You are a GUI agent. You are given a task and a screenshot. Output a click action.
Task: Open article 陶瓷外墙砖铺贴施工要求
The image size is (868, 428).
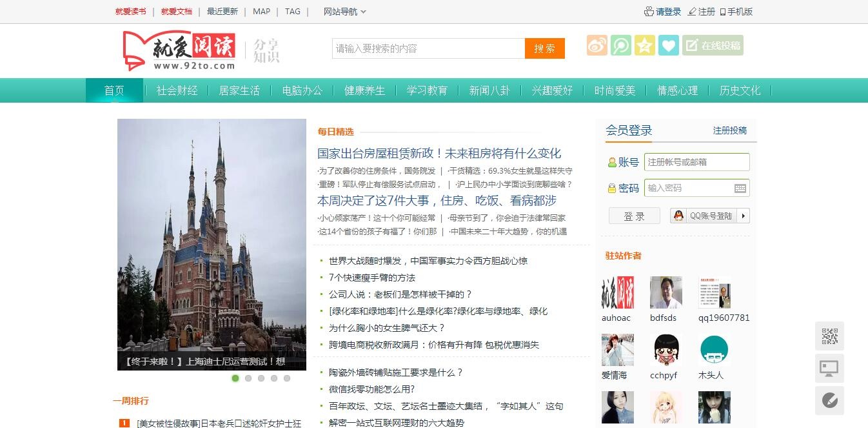396,372
